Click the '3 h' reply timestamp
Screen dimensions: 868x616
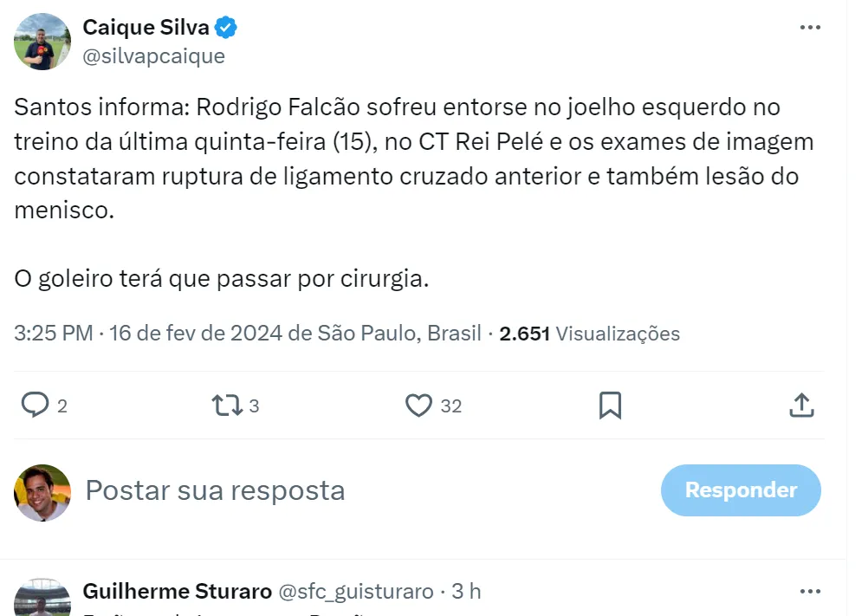click(x=466, y=592)
